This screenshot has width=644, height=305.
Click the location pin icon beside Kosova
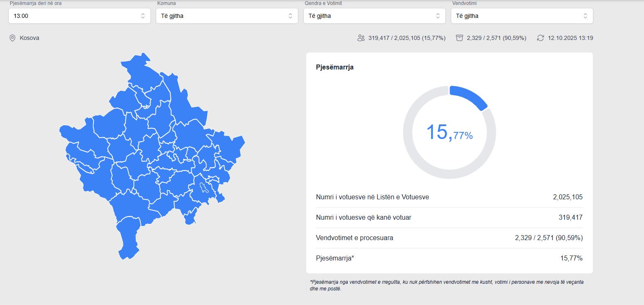[12, 38]
